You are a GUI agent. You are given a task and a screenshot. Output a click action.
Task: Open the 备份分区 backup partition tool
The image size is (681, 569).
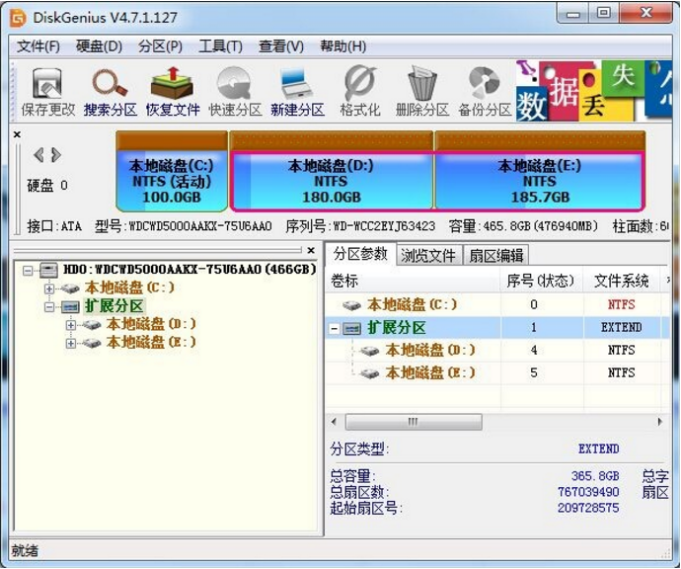click(x=484, y=91)
